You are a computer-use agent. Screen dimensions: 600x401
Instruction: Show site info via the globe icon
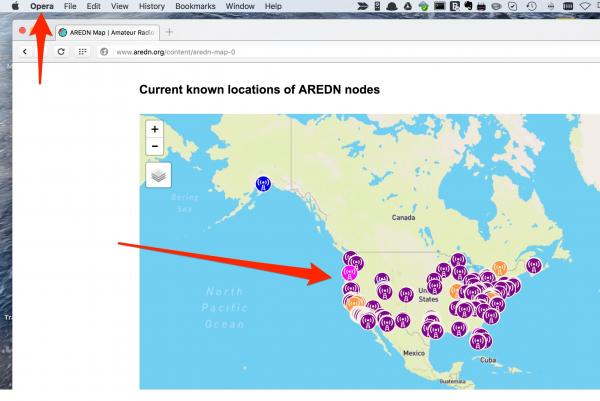[104, 52]
